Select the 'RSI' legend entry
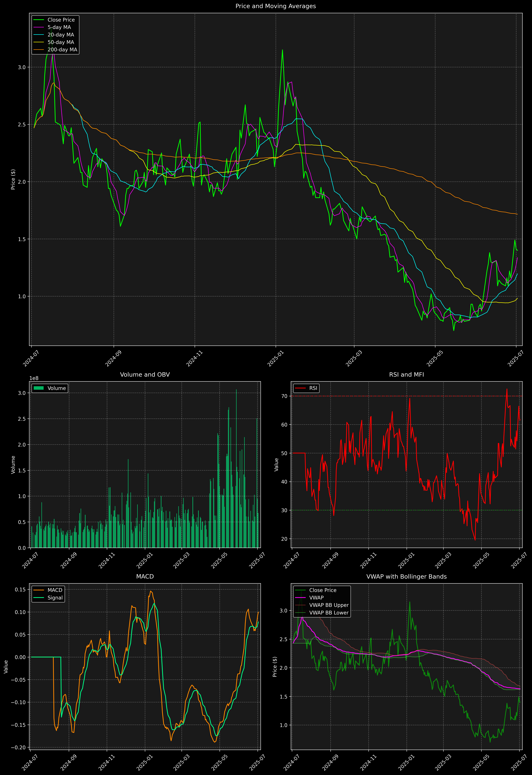Image resolution: width=532 pixels, height=775 pixels. click(x=313, y=388)
